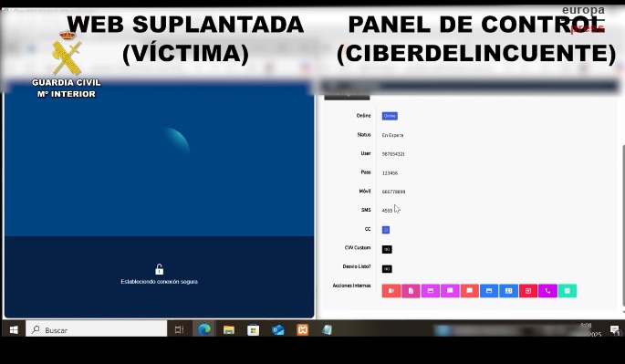Click the "Móvil" field label
Screen dimensions: 625x364
tap(365, 191)
